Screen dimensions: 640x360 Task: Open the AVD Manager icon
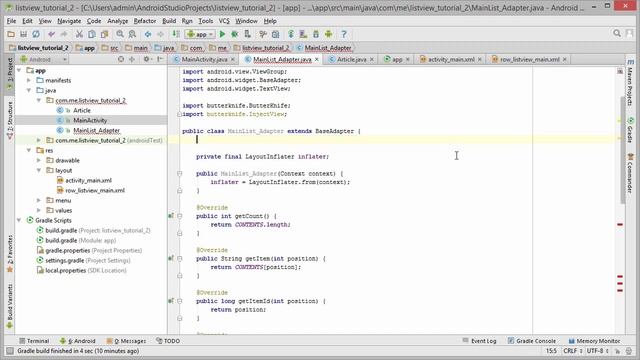[x=303, y=34]
